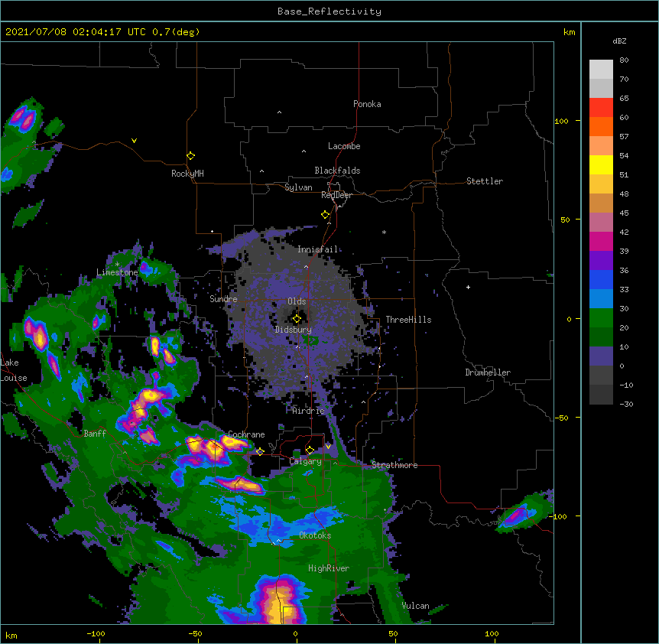The image size is (659, 644).
Task: Pick the indigo 0–10 dBZ legend swatch
Action: click(601, 356)
